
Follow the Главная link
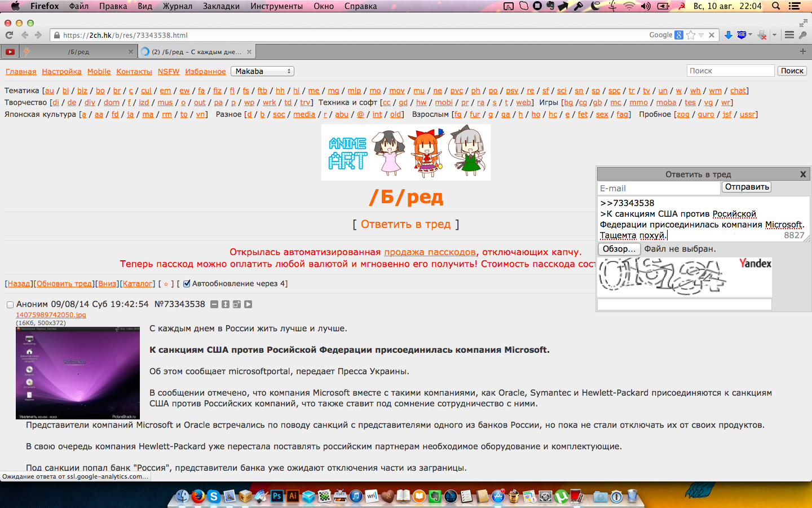pyautogui.click(x=21, y=72)
